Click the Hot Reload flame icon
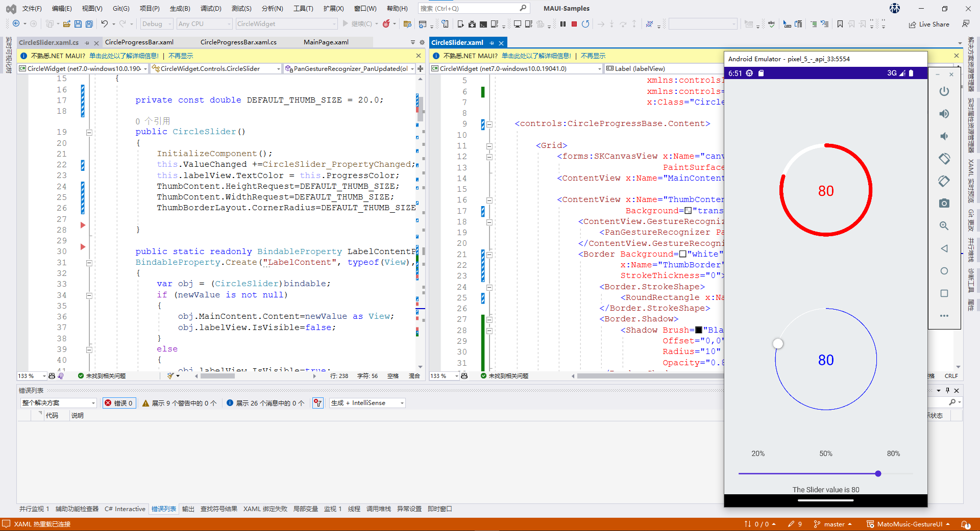The width and height of the screenshot is (980, 531). pos(386,24)
